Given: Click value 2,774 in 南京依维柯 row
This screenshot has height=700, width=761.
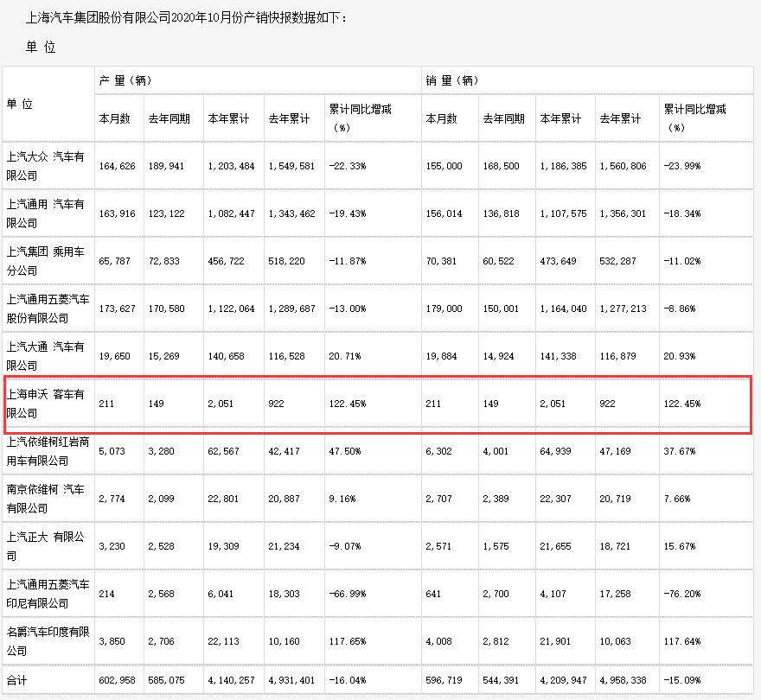Looking at the screenshot, I should 112,499.
